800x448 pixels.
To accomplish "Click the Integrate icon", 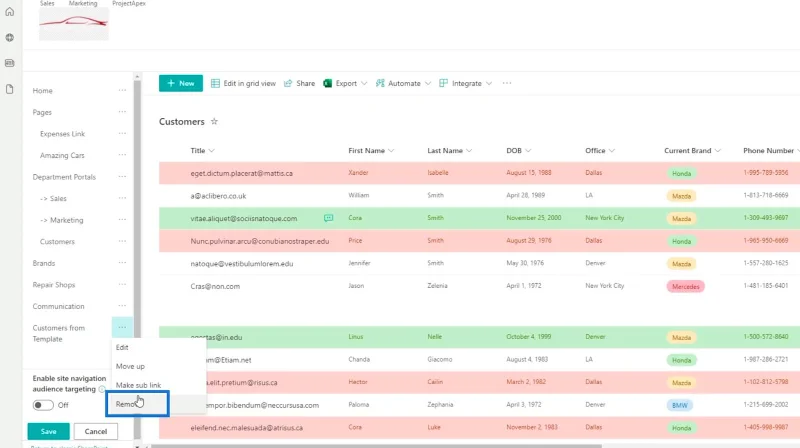I will [x=443, y=83].
